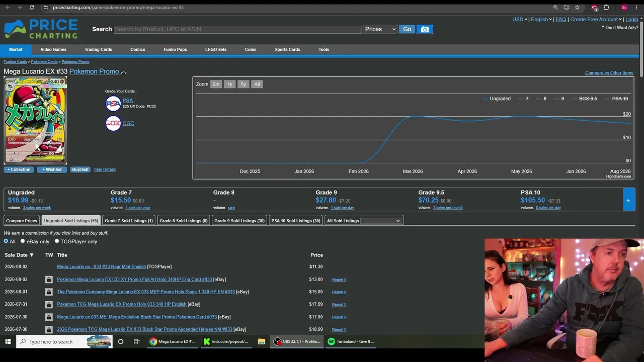Select the eBay only radio button
Viewport: 644px width, 362px height.
point(23,241)
